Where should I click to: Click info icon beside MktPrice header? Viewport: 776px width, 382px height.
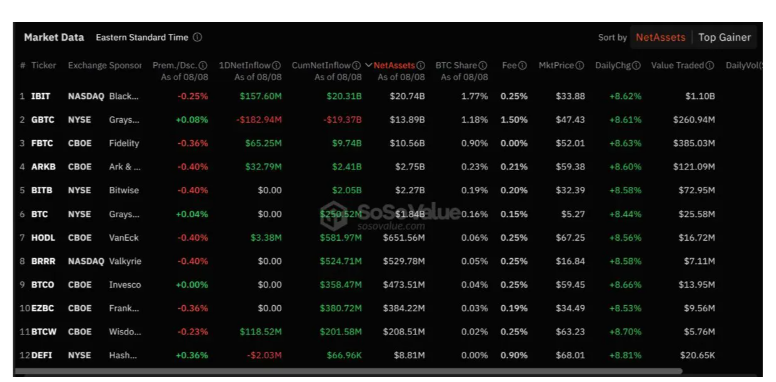(580, 65)
